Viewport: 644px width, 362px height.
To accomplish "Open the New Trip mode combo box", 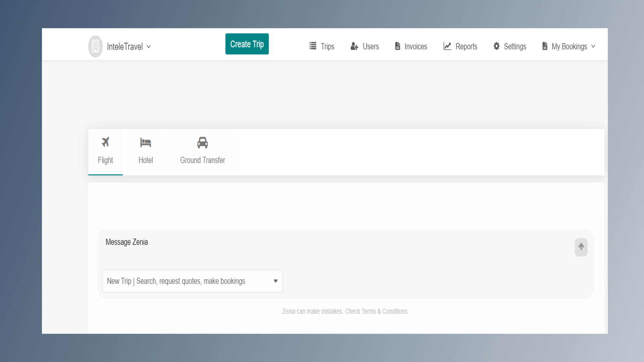I will click(192, 281).
